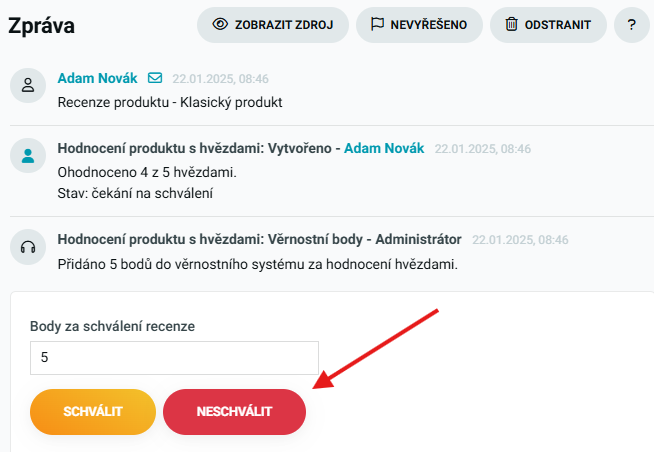654x452 pixels.
Task: Click the envelope icon next to Adam Novák
Action: click(155, 78)
